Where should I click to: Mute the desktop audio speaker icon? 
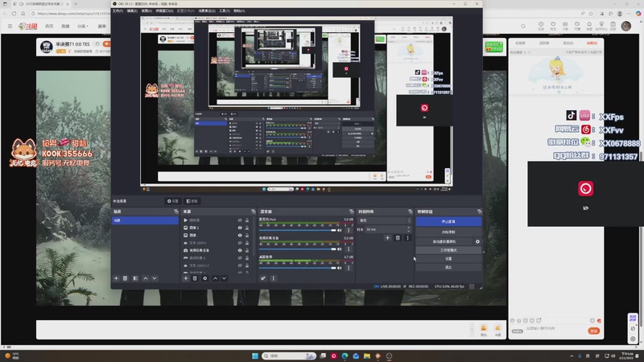click(x=339, y=268)
